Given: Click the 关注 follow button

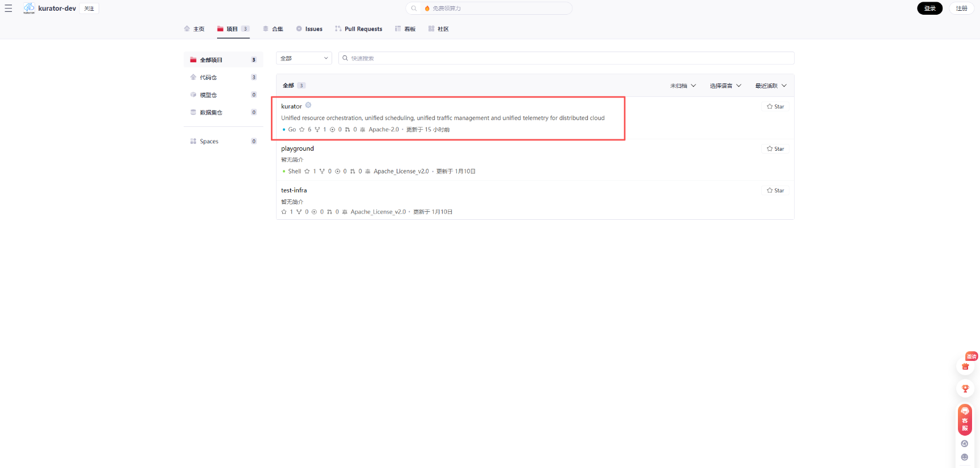Looking at the screenshot, I should pyautogui.click(x=89, y=8).
